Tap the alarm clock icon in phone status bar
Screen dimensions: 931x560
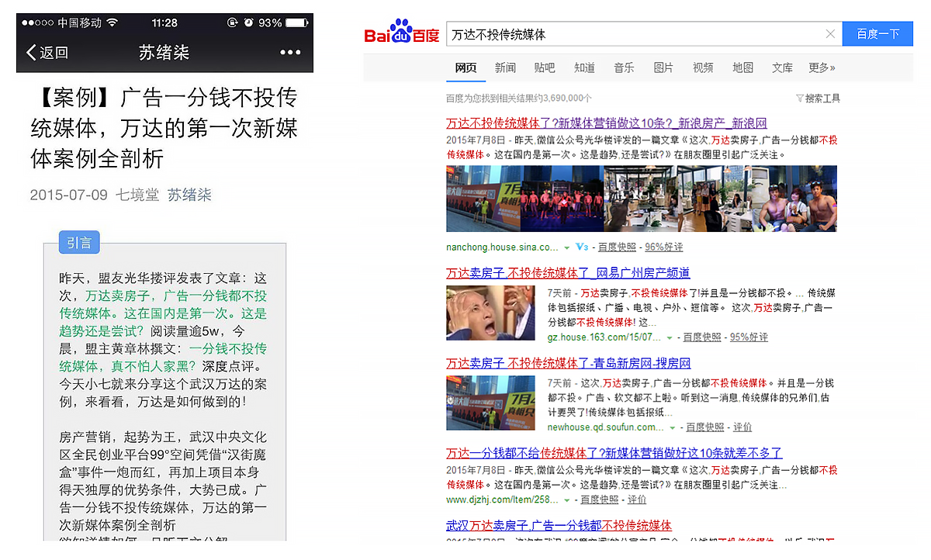tap(248, 23)
